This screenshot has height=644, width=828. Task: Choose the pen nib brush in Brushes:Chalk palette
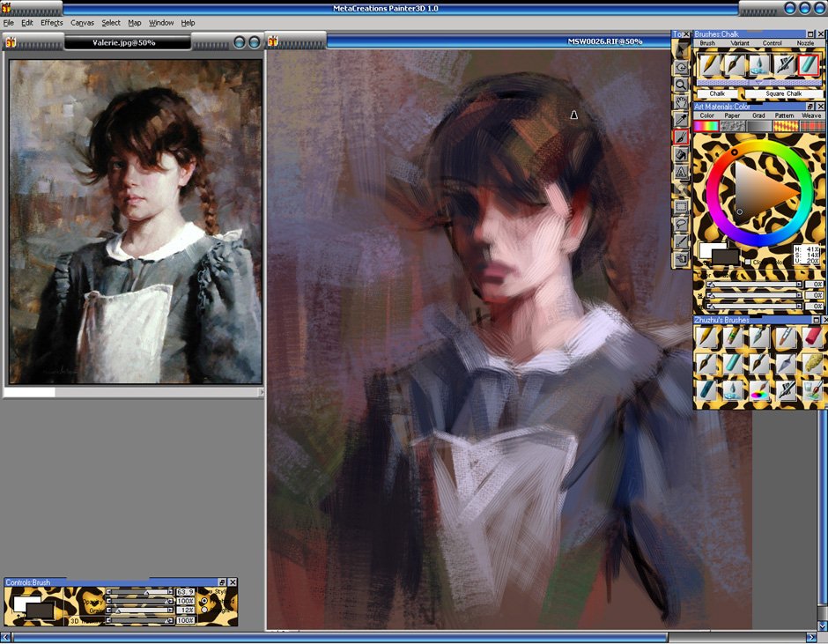[734, 65]
